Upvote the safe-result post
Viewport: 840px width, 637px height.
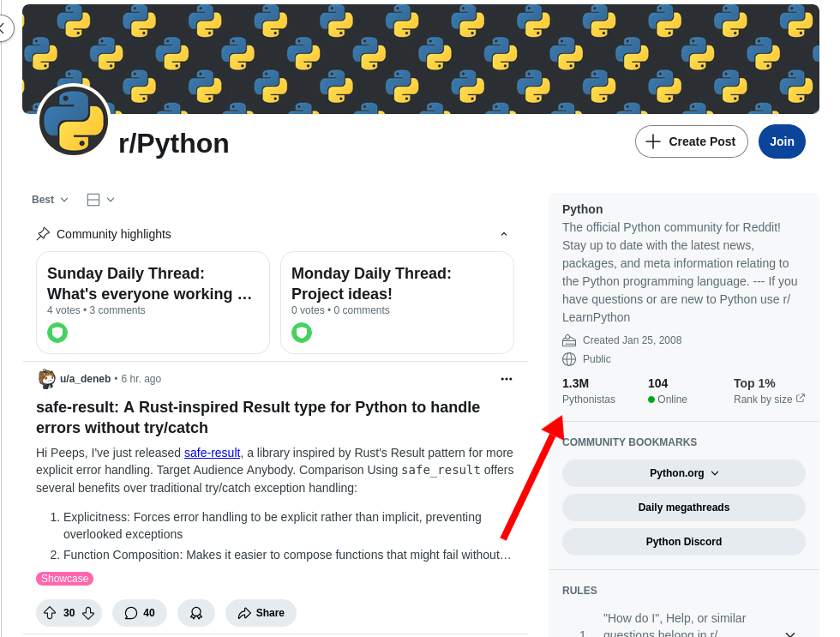50,612
